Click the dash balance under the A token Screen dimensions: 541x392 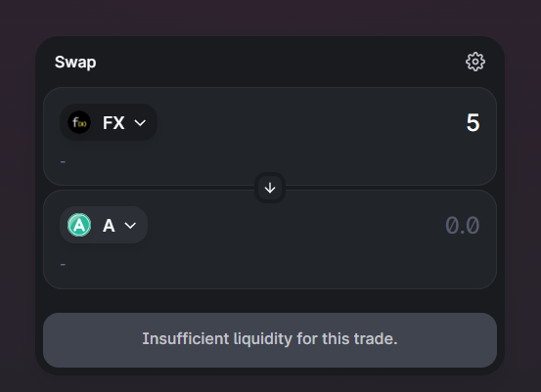pos(63,264)
